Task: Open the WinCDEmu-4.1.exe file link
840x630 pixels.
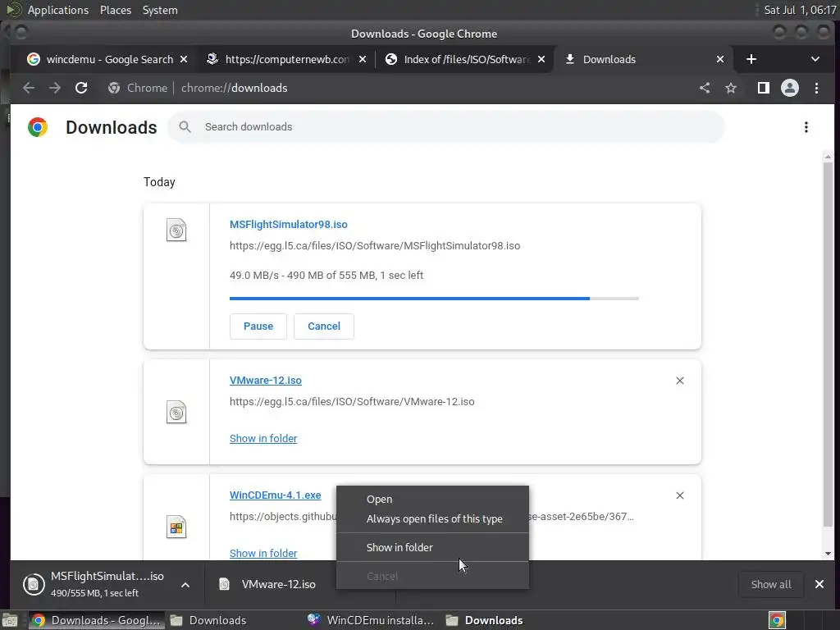Action: click(x=276, y=495)
